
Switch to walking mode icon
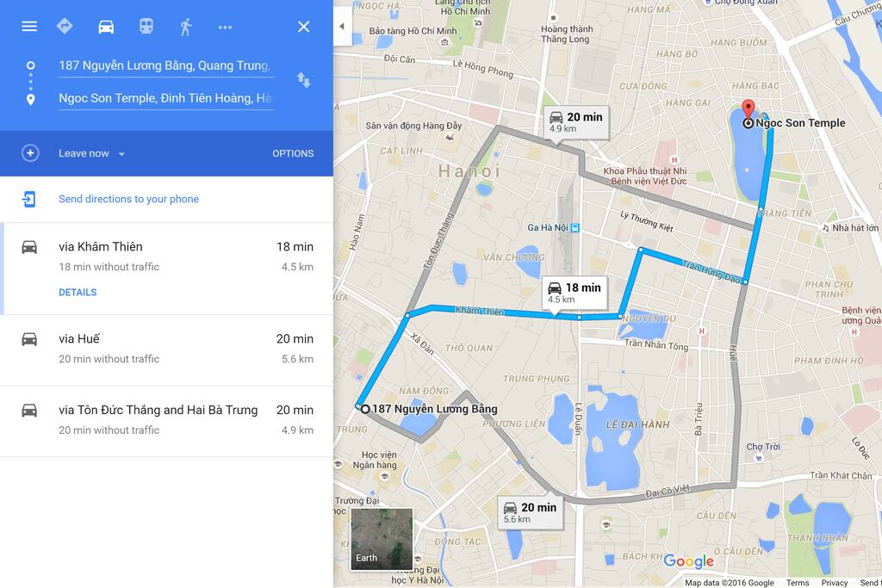tap(186, 27)
